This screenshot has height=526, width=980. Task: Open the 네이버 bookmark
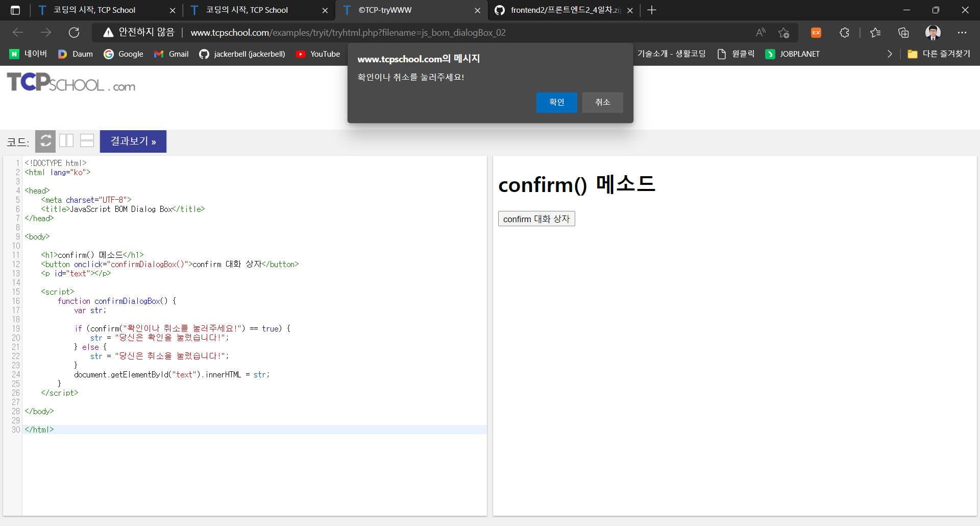28,54
